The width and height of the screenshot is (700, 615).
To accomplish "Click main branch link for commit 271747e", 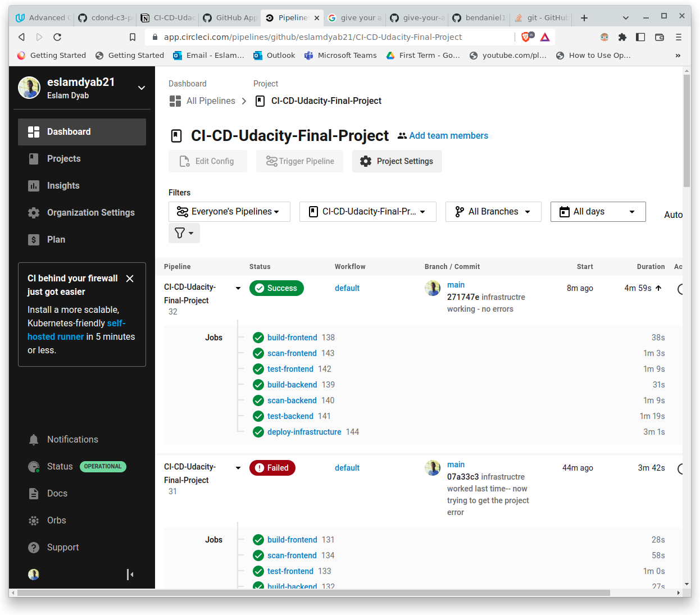I will pyautogui.click(x=456, y=285).
